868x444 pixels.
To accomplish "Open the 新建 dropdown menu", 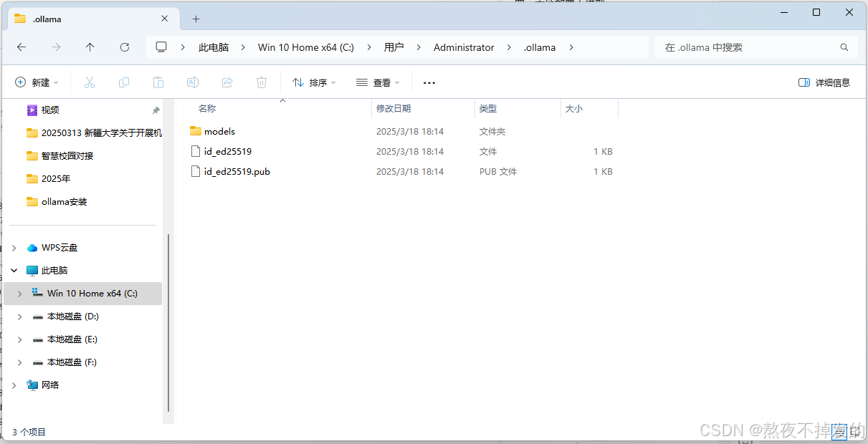I will pos(37,82).
